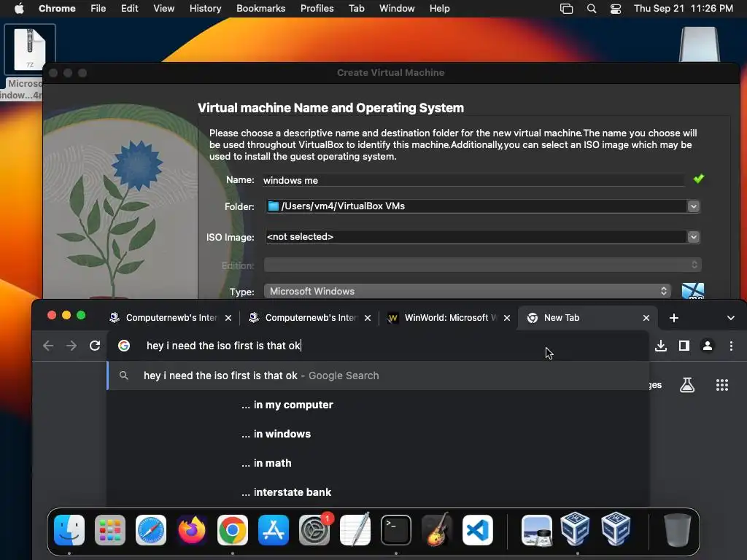The height and width of the screenshot is (560, 747).
Task: Open Terminal from the dock
Action: [396, 530]
